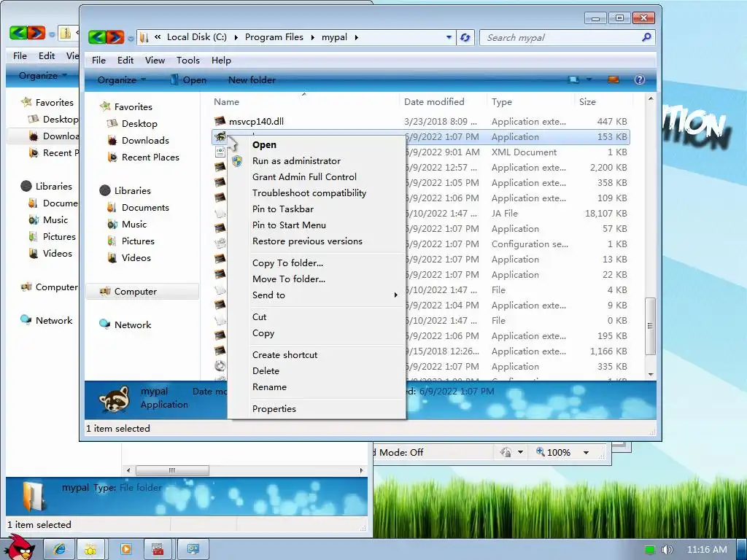Viewport: 747px width, 560px height.
Task: Go forward in the mypal Explorer window
Action: point(115,37)
